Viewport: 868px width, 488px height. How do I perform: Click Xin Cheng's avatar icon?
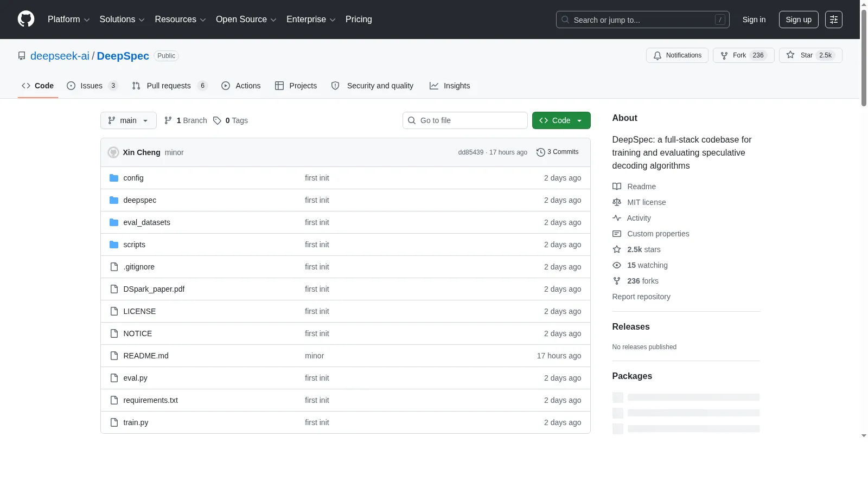(113, 152)
